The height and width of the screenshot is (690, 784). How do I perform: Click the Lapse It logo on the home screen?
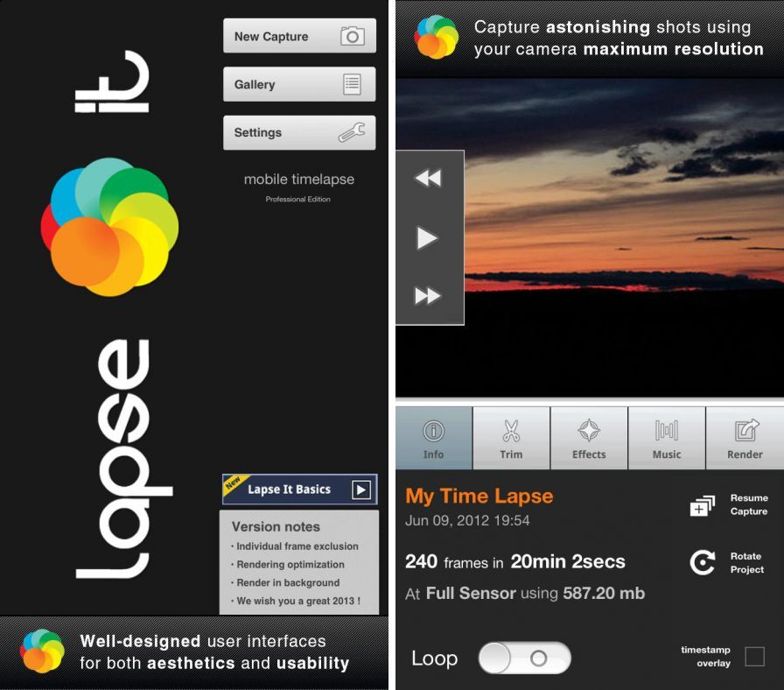click(109, 226)
